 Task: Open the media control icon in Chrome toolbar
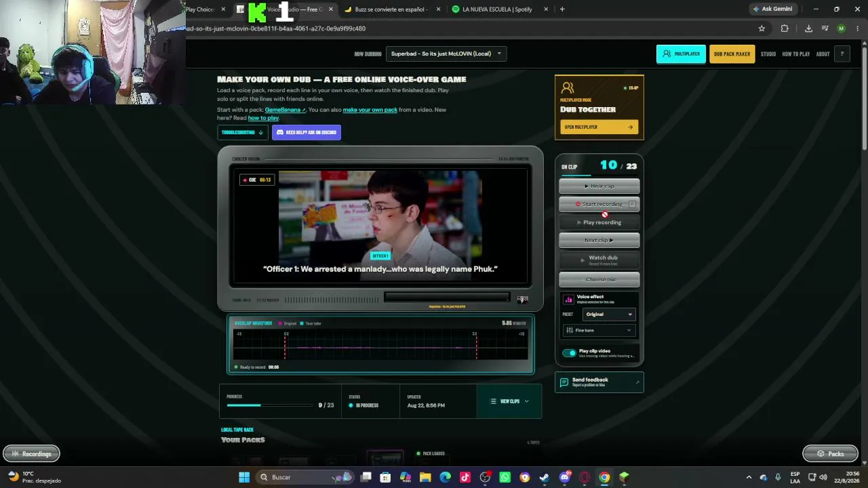coord(825,28)
